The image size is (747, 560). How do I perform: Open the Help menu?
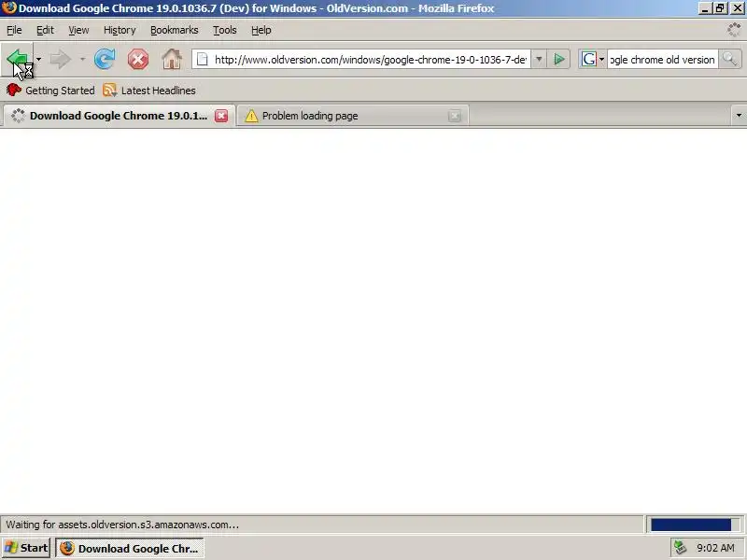coord(261,30)
